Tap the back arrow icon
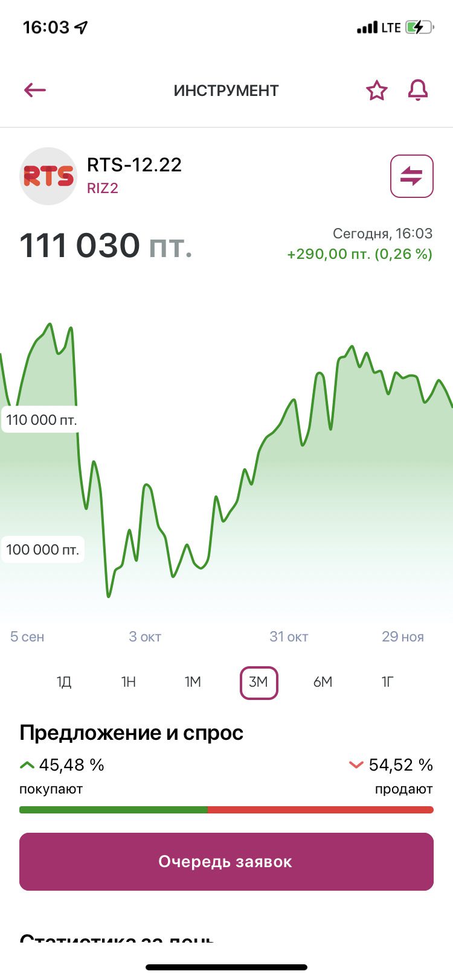Image resolution: width=453 pixels, height=980 pixels. (35, 91)
